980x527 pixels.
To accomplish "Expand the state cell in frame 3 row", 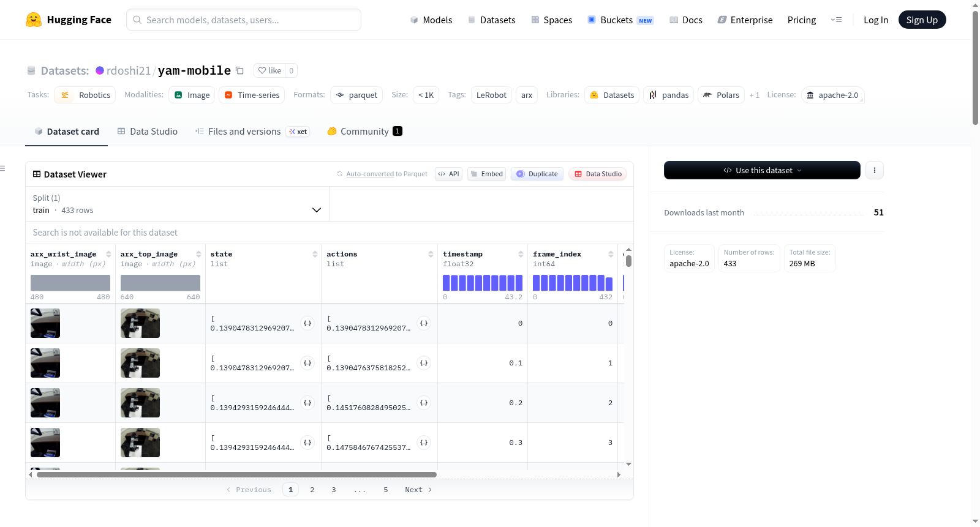I will pos(307,443).
